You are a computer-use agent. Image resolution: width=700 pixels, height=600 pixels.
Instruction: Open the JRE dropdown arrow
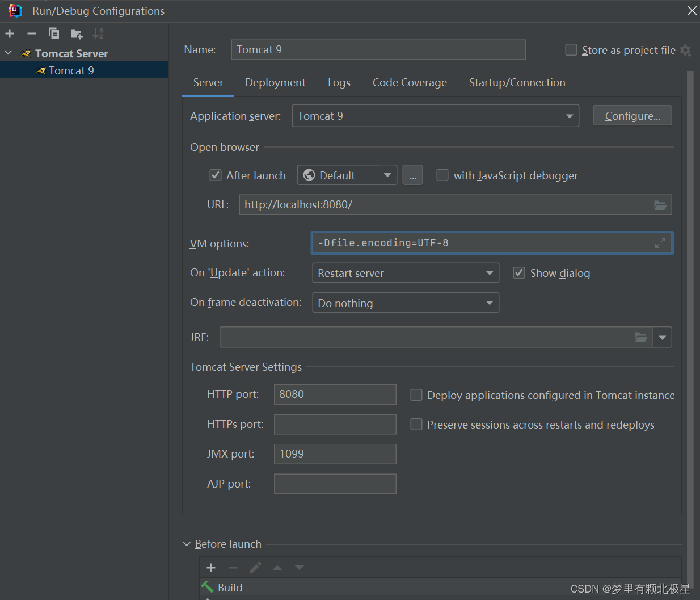(663, 337)
